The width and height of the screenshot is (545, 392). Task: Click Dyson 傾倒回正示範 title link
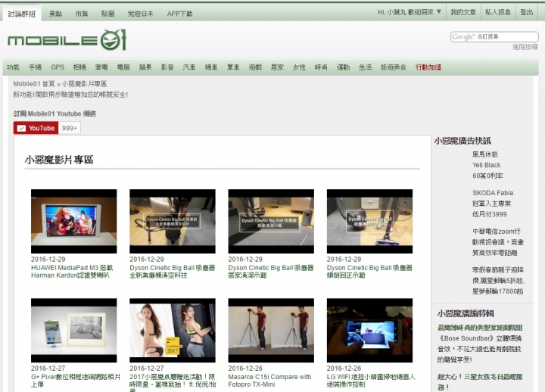(369, 272)
